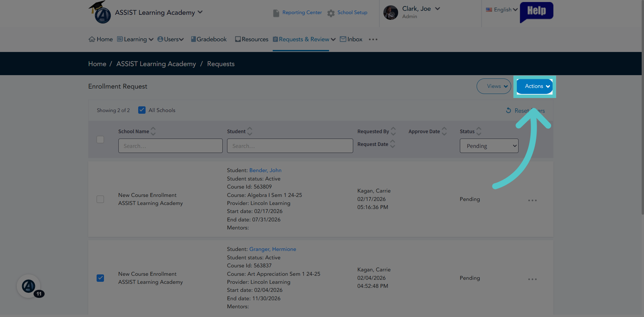Image resolution: width=644 pixels, height=317 pixels.
Task: Click the Student search input field
Action: 290,146
